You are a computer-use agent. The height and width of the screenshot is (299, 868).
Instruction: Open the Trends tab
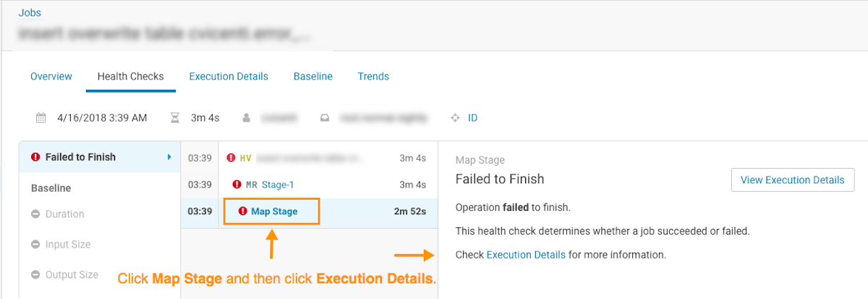(x=373, y=76)
